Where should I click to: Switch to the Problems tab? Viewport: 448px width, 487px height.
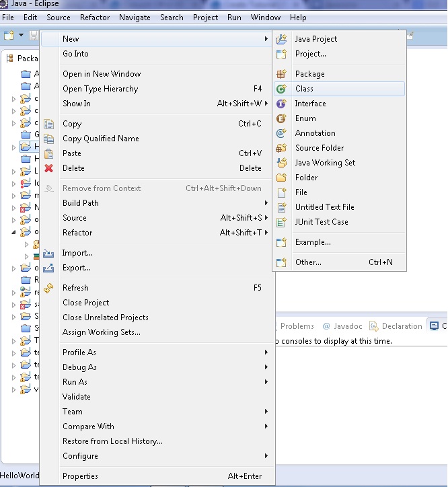coord(297,326)
